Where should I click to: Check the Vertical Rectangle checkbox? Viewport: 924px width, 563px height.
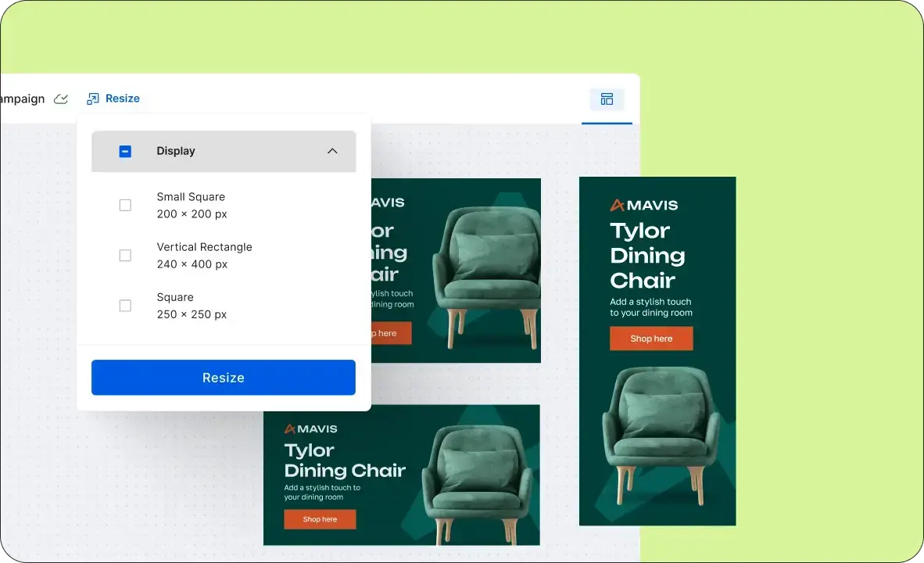point(125,255)
